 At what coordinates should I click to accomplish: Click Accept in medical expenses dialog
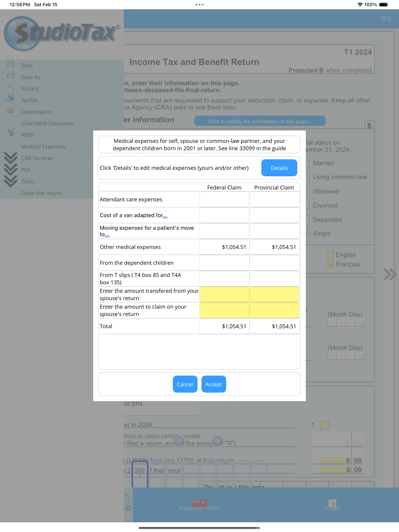214,384
